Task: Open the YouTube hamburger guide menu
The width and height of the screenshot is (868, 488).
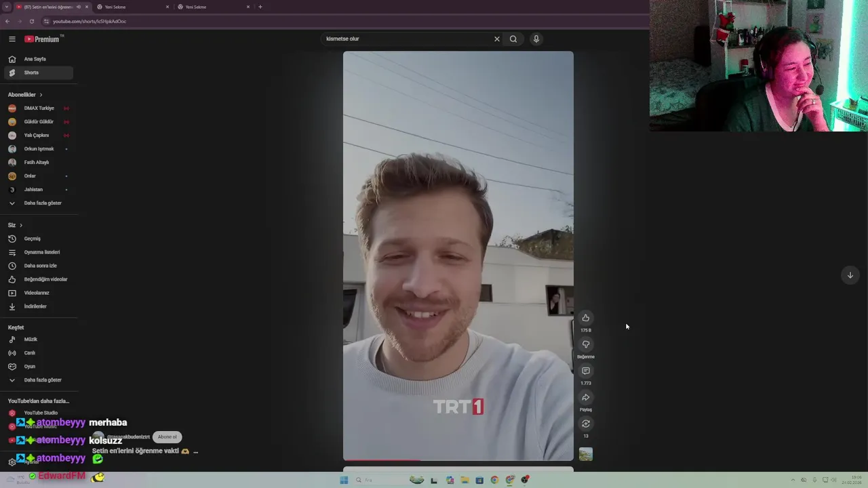Action: 12,39
